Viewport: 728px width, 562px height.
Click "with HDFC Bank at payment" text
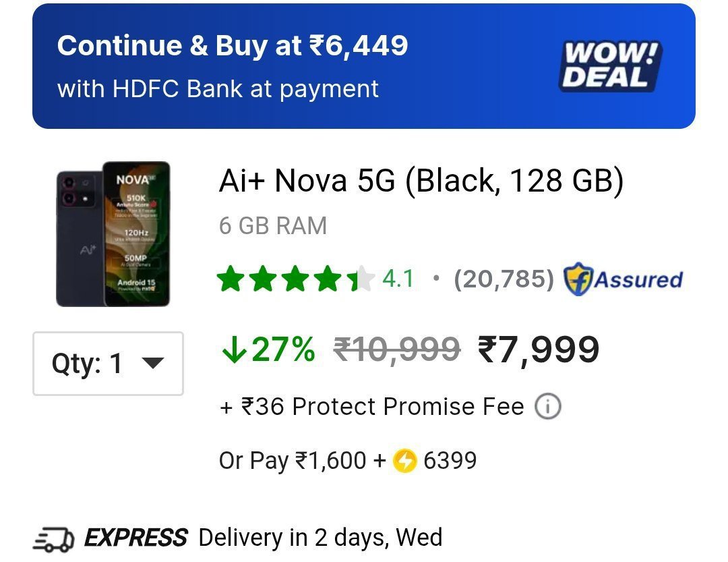pyautogui.click(x=218, y=89)
